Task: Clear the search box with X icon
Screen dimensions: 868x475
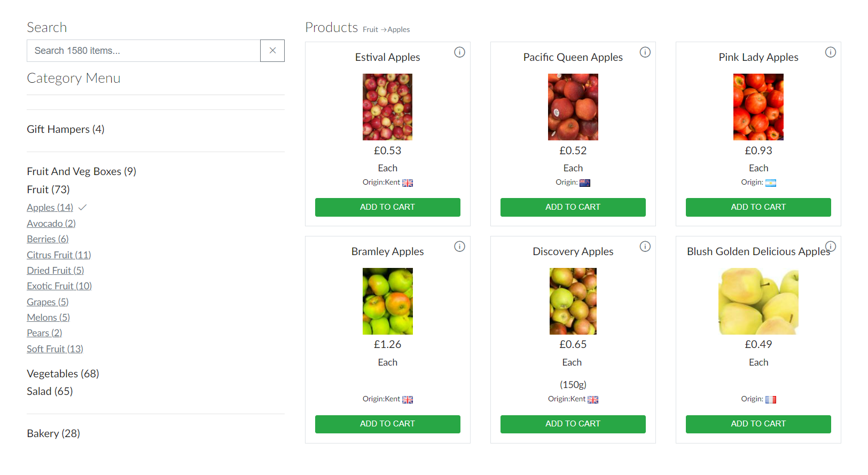Action: point(272,51)
